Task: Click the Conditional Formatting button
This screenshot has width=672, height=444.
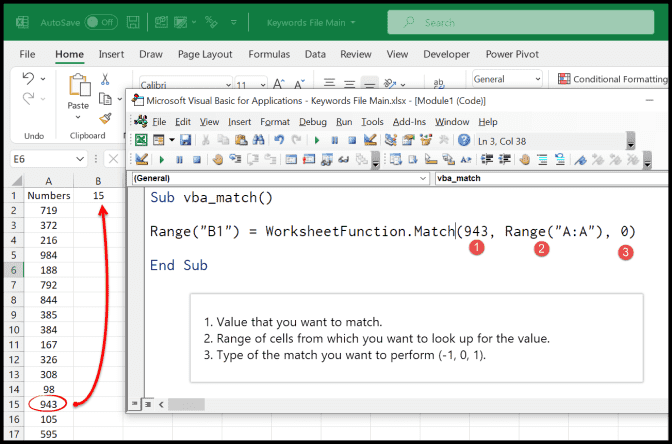Action: pos(612,79)
